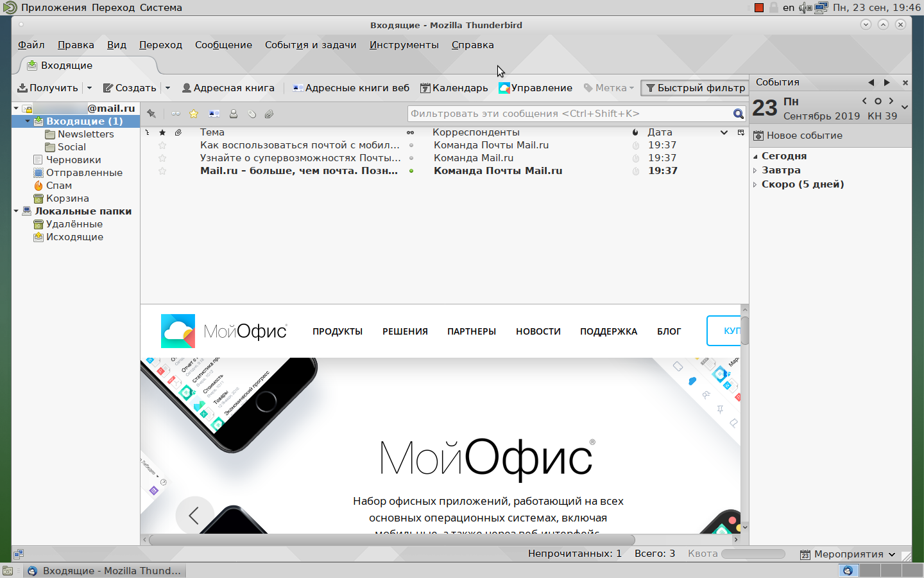Image resolution: width=924 pixels, height=578 pixels.
Task: Go to previous day in events pane
Action: (x=864, y=101)
